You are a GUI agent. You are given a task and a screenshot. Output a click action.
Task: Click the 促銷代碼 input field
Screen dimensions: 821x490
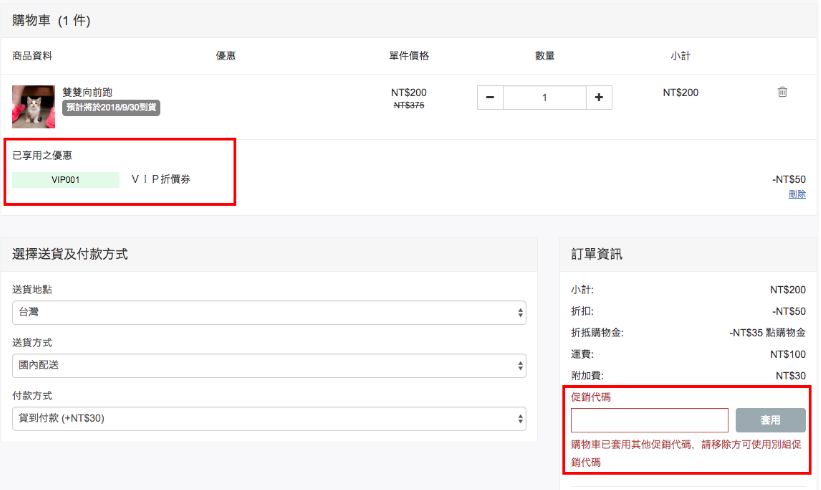pyautogui.click(x=650, y=420)
